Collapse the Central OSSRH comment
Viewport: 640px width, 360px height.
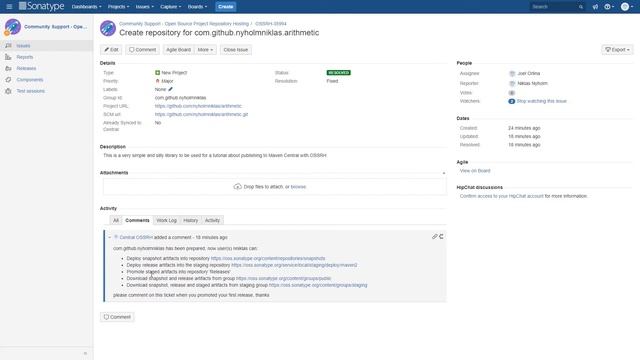tap(109, 237)
